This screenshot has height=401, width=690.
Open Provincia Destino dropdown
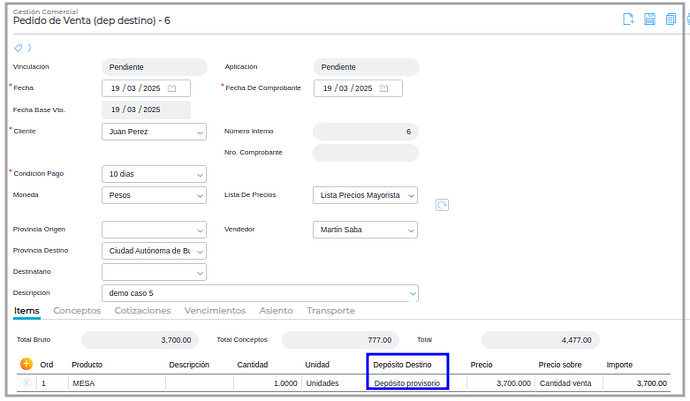point(154,251)
